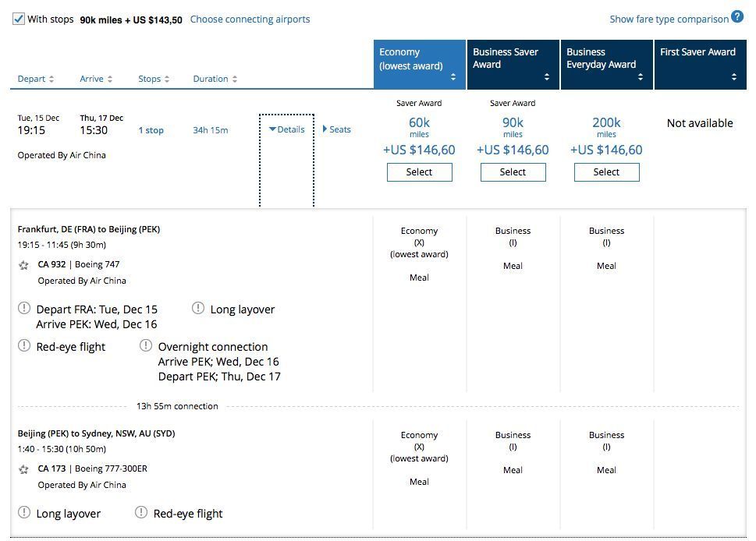Screen dimensions: 756x541
Task: Select the 90k miles Business Saver award
Action: (513, 172)
